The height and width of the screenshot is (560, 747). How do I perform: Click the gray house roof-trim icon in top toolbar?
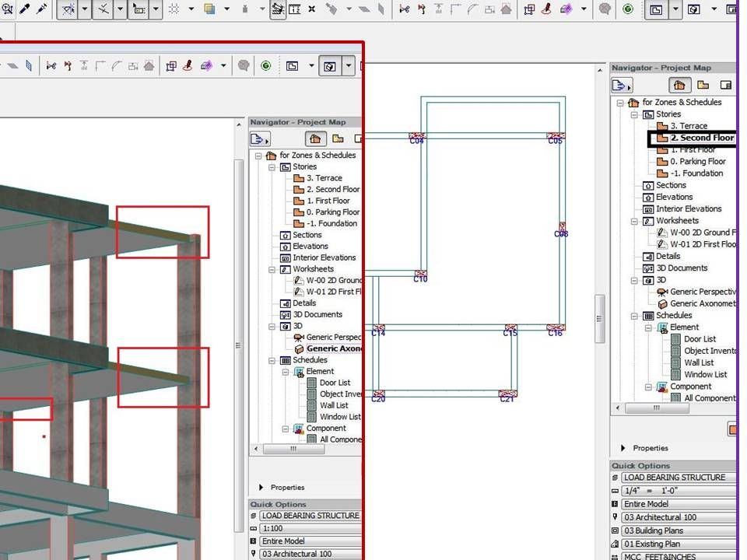[x=507, y=9]
